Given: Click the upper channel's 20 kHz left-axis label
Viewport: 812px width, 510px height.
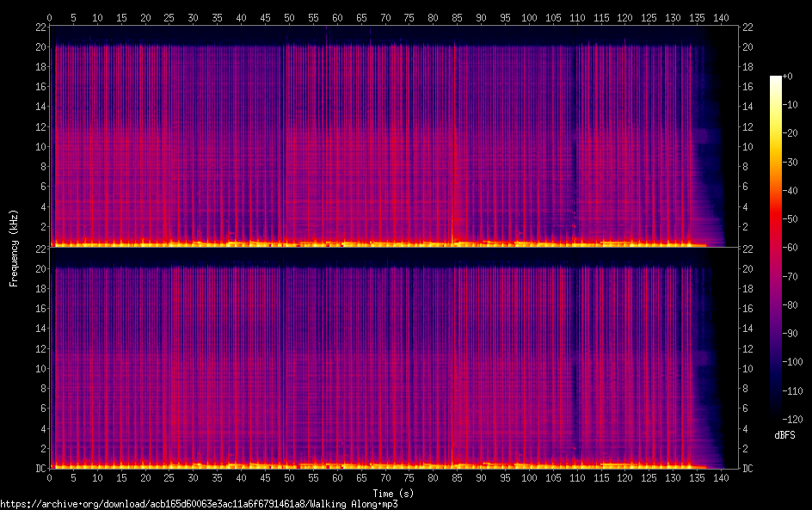Looking at the screenshot, I should coord(40,46).
